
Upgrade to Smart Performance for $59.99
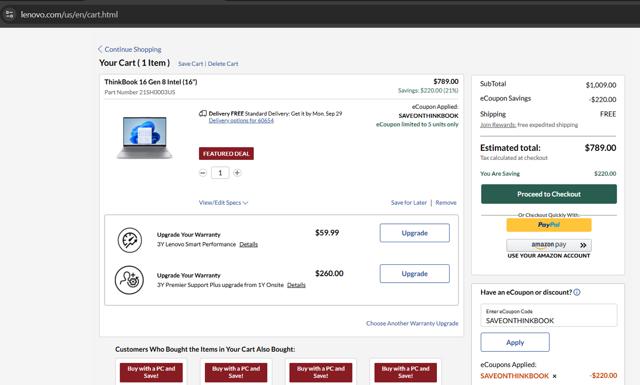[x=415, y=233]
